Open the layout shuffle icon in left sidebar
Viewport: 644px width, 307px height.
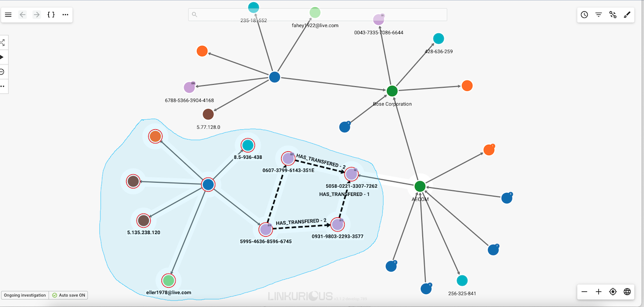[3, 42]
